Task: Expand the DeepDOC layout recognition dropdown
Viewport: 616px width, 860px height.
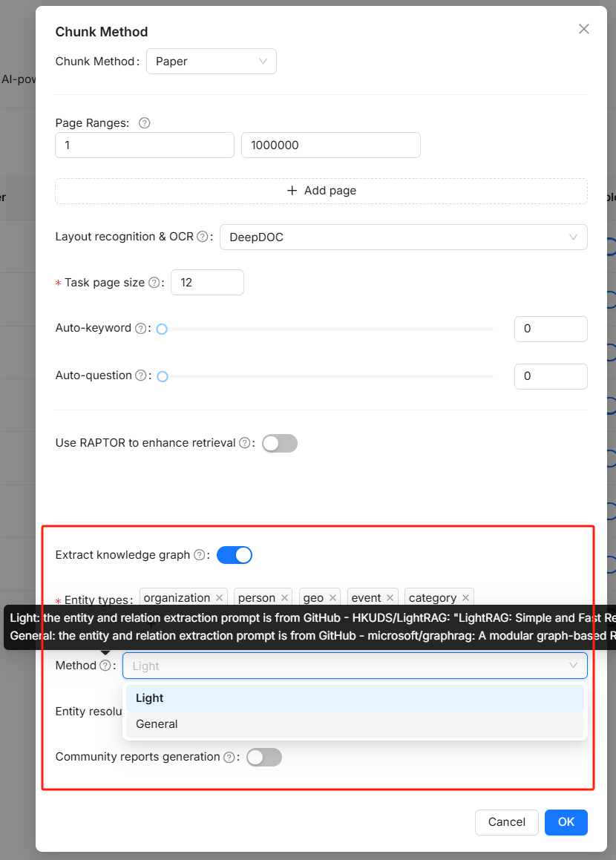Action: point(403,237)
